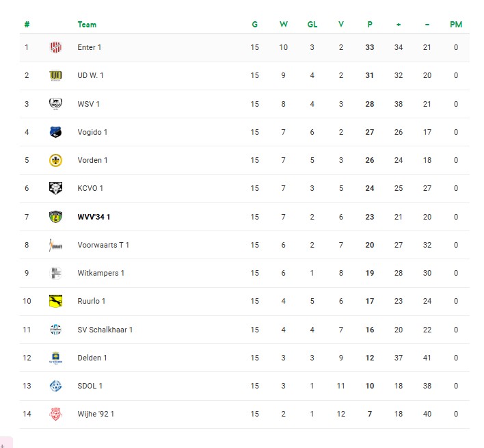This screenshot has width=484, height=448.
Task: Click the Witkampers 1 club logo
Action: (x=55, y=273)
